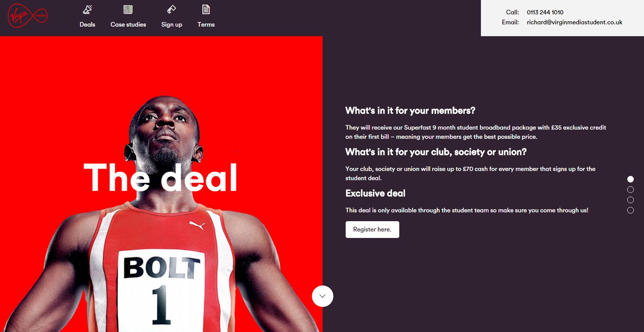
Task: Click the Case studies newspaper icon
Action: [x=128, y=9]
